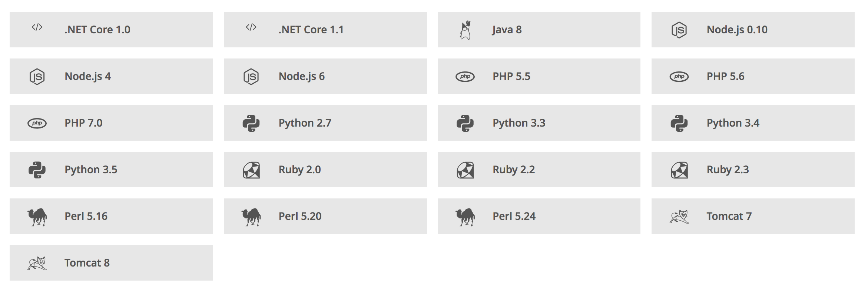Click the Node.js hexagon icon beside Node.js 6
This screenshot has width=868, height=288.
click(x=251, y=77)
